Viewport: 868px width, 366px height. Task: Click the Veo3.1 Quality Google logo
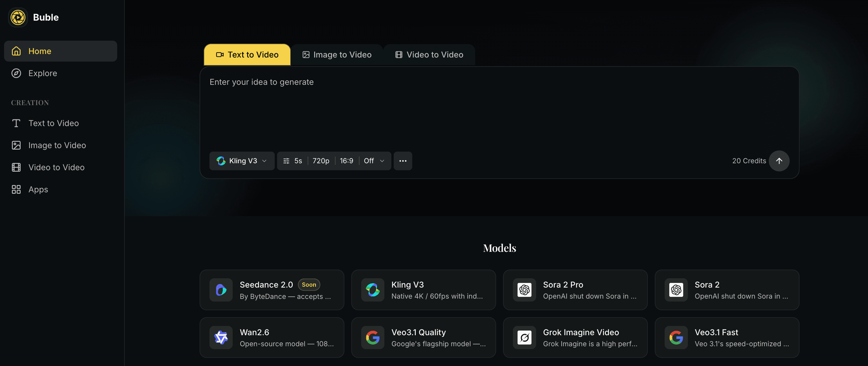click(373, 337)
